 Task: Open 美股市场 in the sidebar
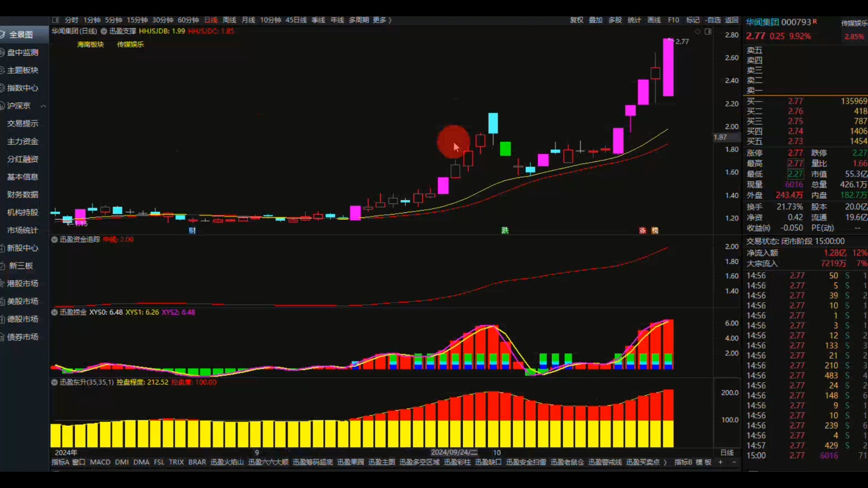coord(23,301)
